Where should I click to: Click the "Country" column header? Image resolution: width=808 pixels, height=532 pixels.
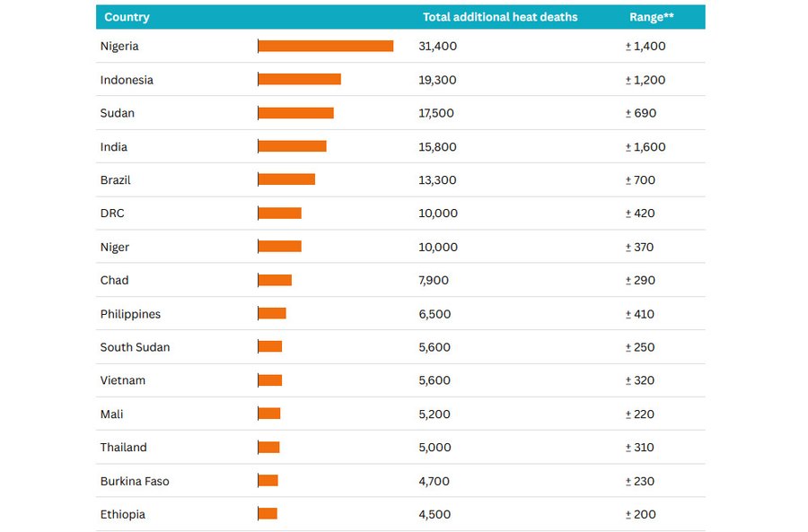pos(127,17)
